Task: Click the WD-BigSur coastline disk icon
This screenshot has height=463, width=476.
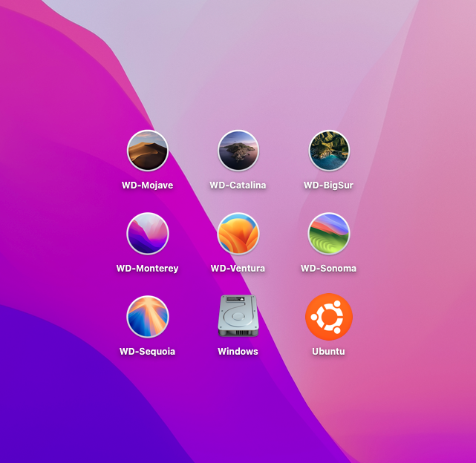Action: (x=329, y=151)
